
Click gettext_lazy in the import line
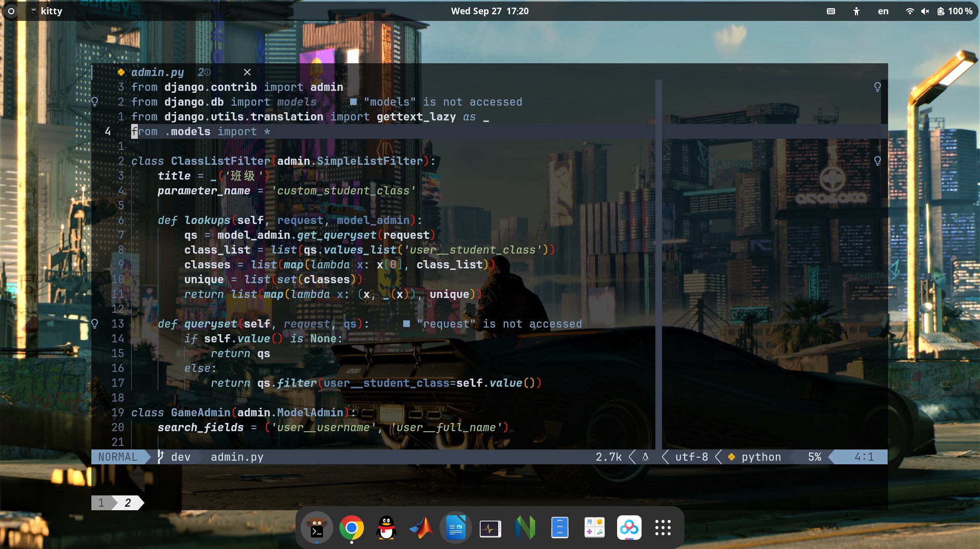click(416, 116)
